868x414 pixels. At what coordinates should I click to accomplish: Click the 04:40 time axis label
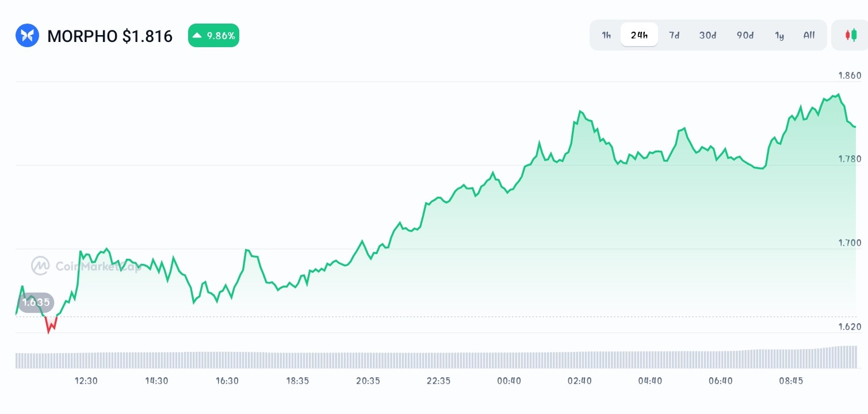click(x=650, y=381)
